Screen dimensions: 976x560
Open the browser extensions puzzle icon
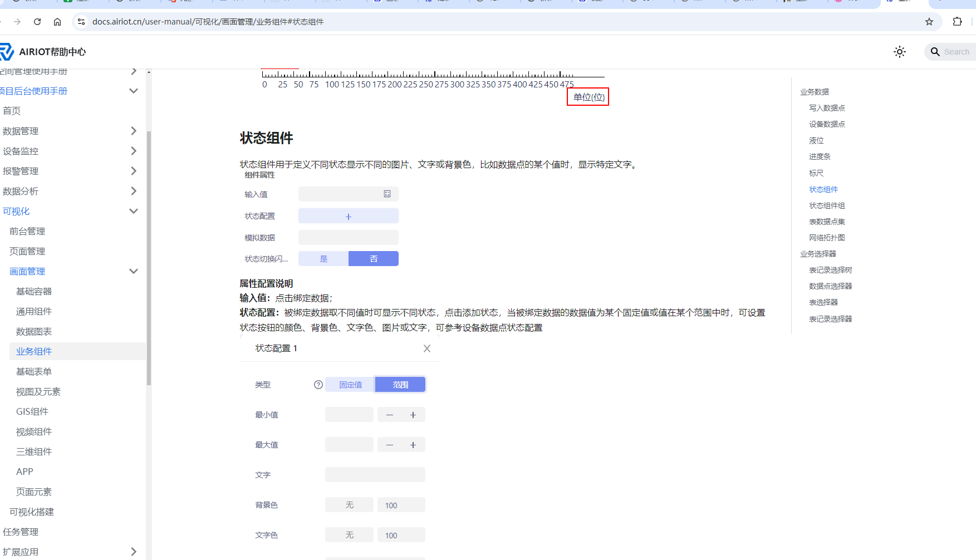pyautogui.click(x=957, y=22)
